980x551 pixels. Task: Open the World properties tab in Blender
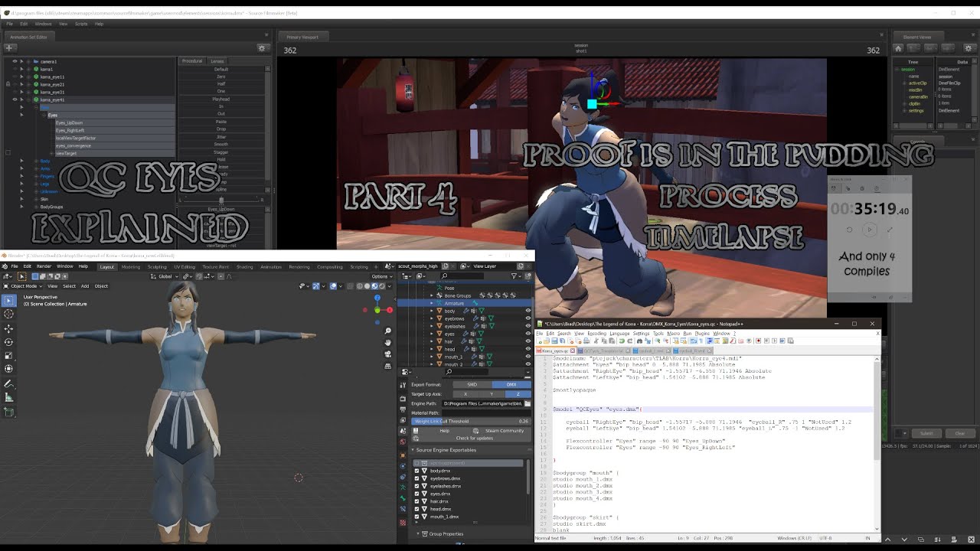click(x=403, y=442)
